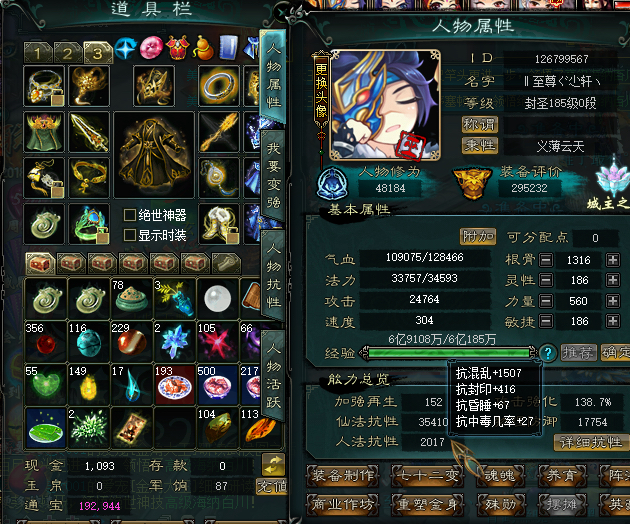
Task: Click the golden robe equipment slot
Action: [154, 155]
